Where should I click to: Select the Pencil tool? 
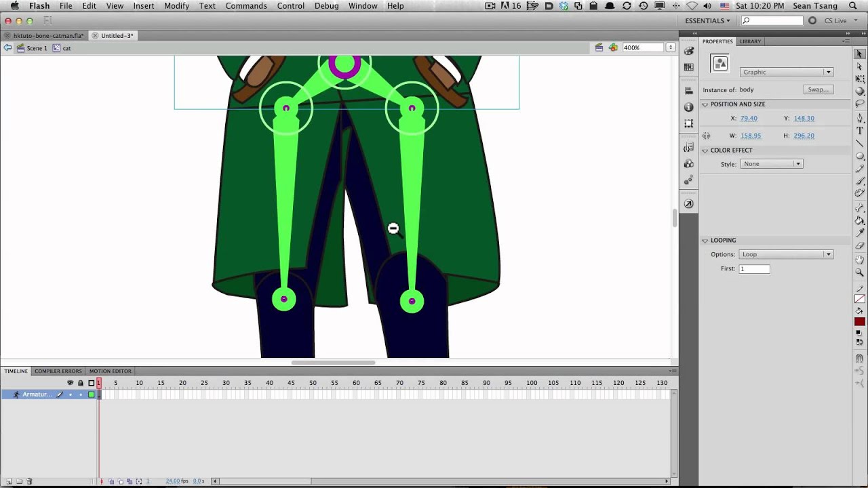click(859, 168)
